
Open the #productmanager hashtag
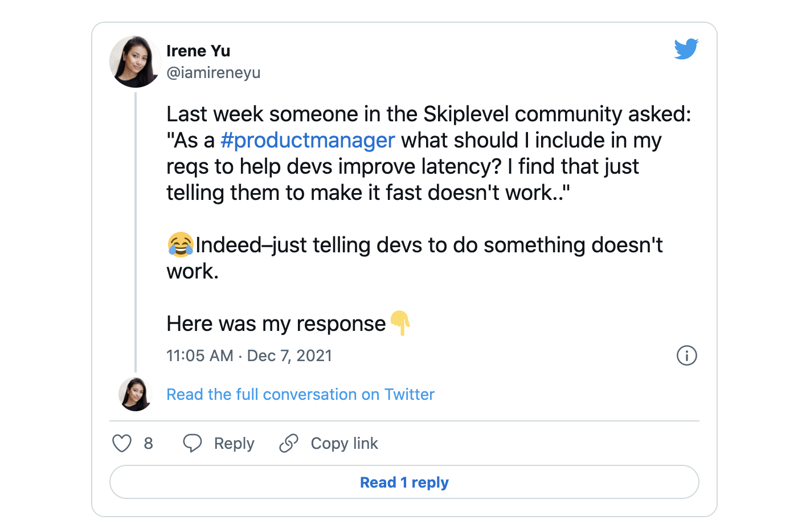[x=308, y=140]
